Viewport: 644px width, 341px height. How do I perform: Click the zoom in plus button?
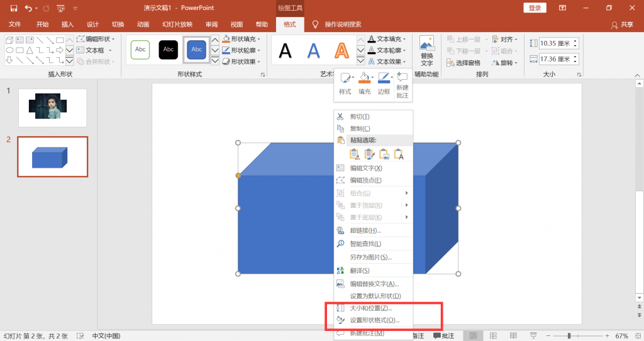coord(607,336)
